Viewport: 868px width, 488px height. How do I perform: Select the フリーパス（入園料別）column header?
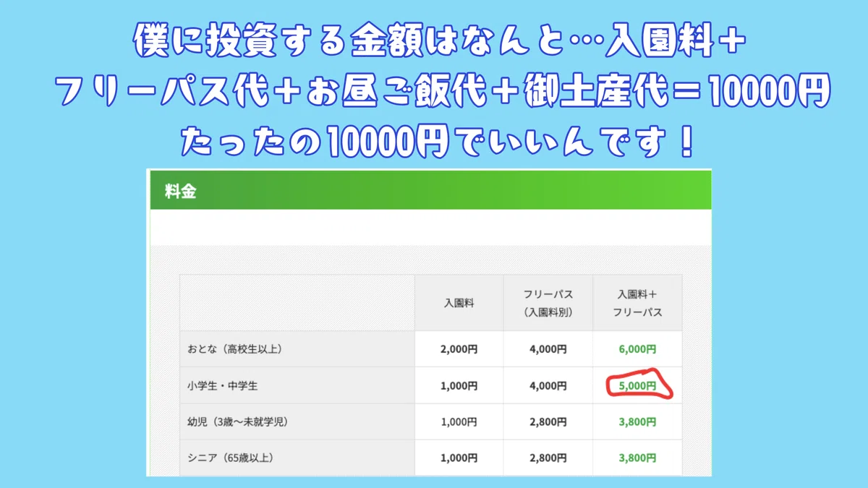pyautogui.click(x=548, y=304)
